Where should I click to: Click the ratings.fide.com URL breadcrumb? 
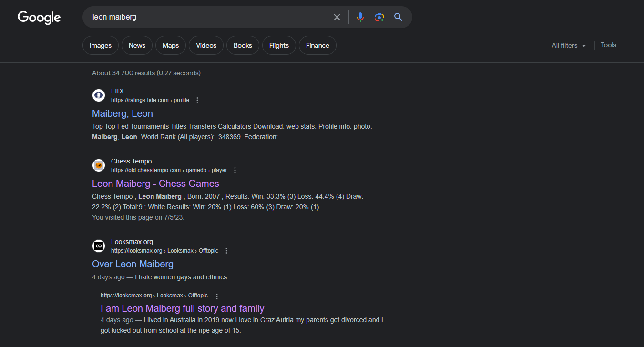(x=150, y=100)
